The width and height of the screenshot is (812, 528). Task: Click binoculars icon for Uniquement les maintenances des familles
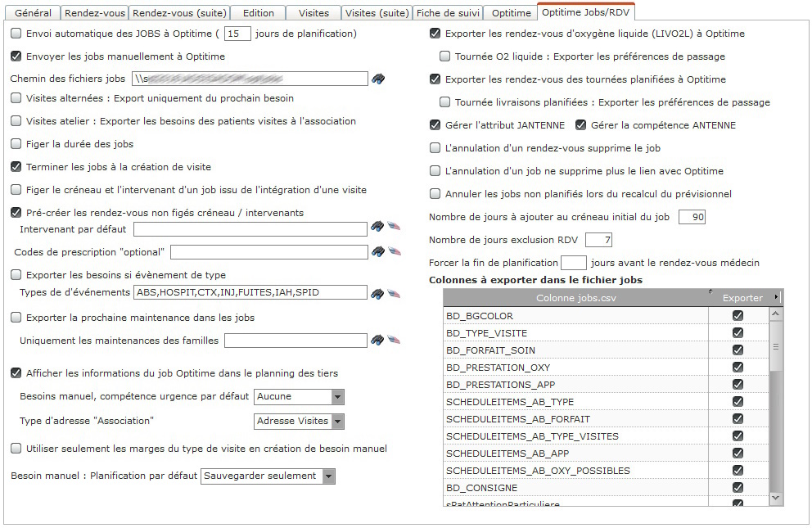tap(377, 340)
